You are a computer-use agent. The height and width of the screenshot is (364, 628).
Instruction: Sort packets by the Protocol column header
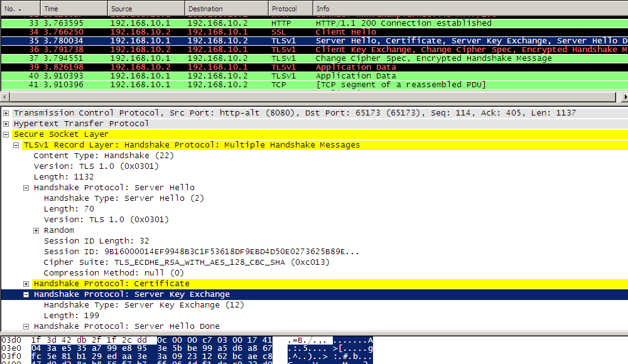pos(291,8)
